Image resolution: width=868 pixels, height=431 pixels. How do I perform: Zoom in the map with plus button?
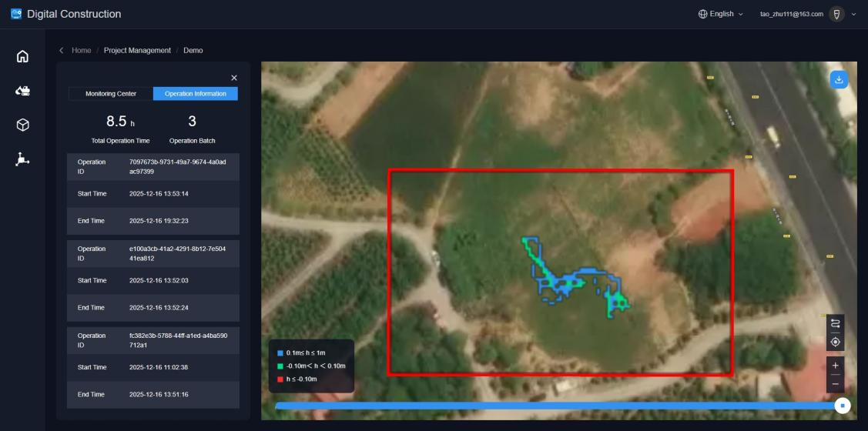(x=836, y=364)
